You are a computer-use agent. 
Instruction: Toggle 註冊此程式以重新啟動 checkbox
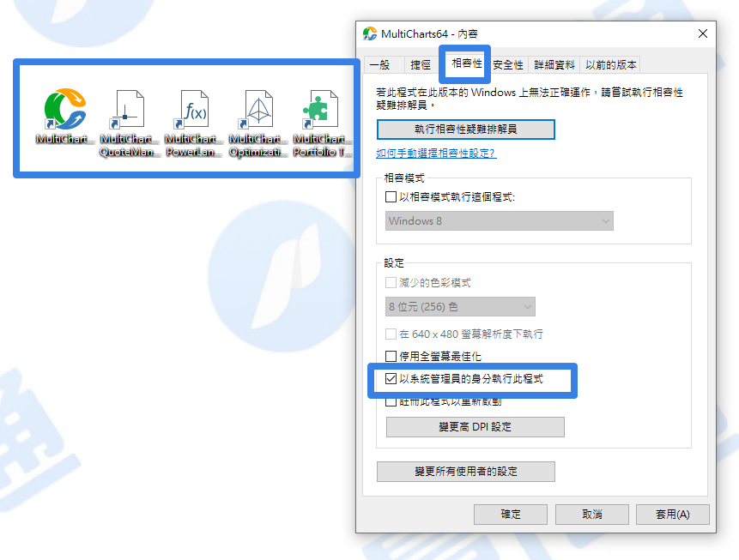click(391, 401)
